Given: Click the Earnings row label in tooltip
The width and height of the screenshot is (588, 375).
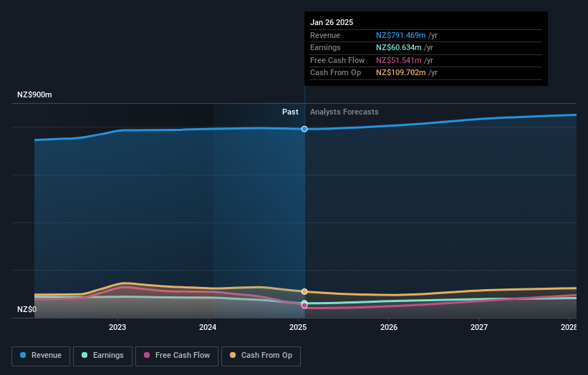Looking at the screenshot, I should click(325, 47).
